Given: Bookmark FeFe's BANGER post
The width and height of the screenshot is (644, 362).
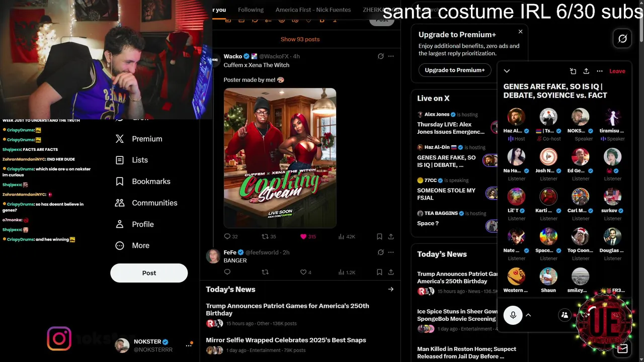Looking at the screenshot, I should pyautogui.click(x=379, y=272).
